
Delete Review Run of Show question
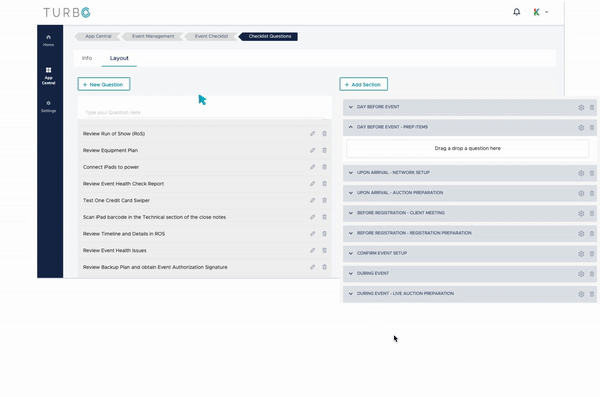click(324, 134)
